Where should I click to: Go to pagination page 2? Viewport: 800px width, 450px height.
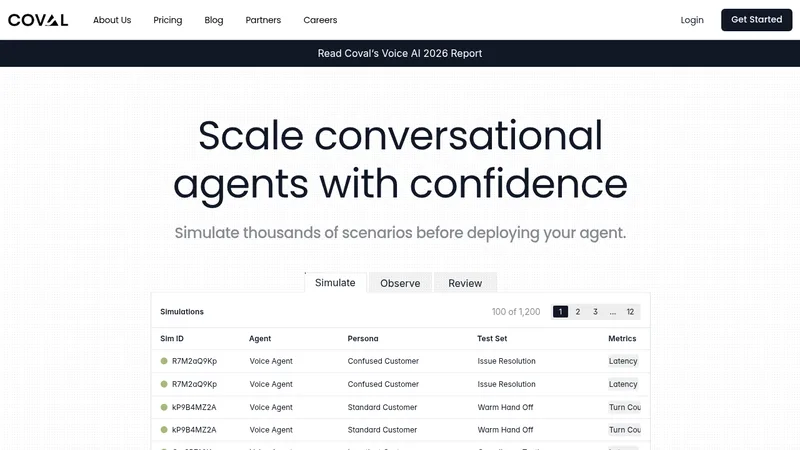point(578,312)
